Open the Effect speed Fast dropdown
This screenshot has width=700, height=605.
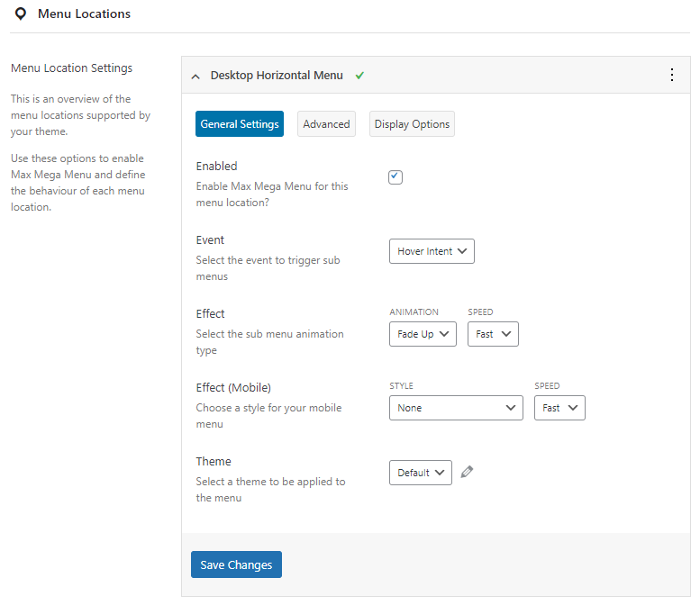pyautogui.click(x=493, y=334)
